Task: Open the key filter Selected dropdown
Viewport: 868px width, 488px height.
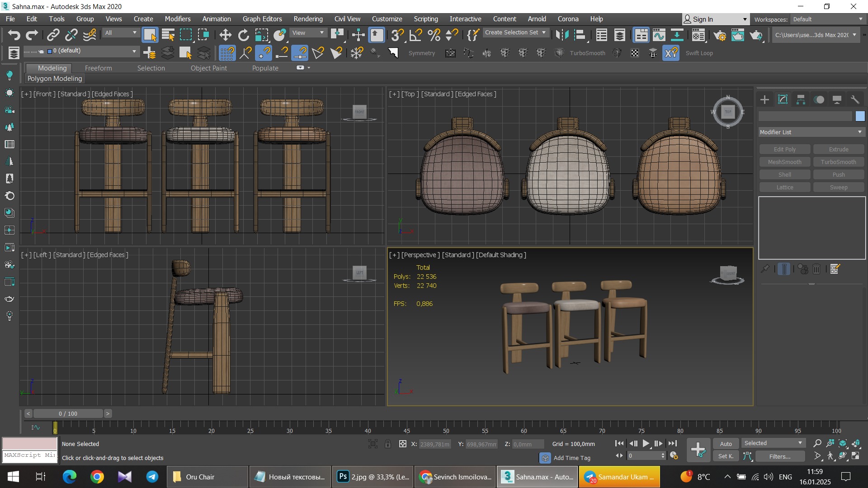Action: [x=773, y=443]
